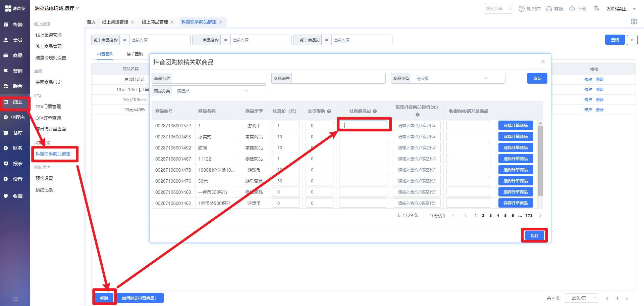Click help icon under 指定抖音商品售价
Image resolution: width=644 pixels, height=306 pixels.
pos(417,115)
